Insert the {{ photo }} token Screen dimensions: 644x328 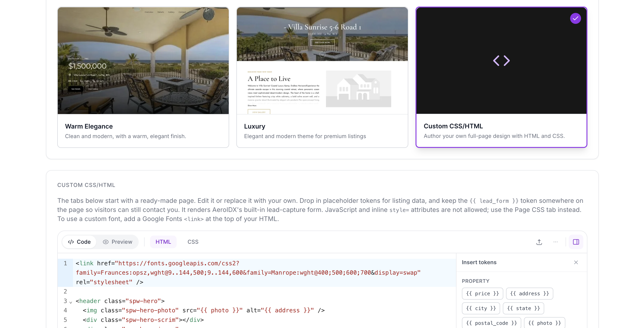(544, 323)
